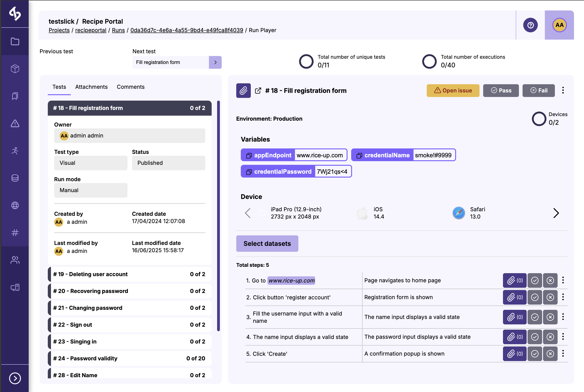Mark step 5 'Click Create' as passed

535,354
